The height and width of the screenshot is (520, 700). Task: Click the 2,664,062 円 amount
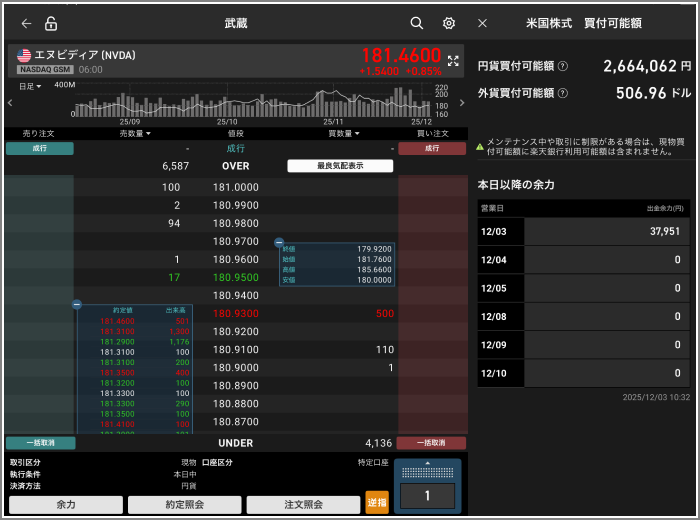click(x=647, y=66)
